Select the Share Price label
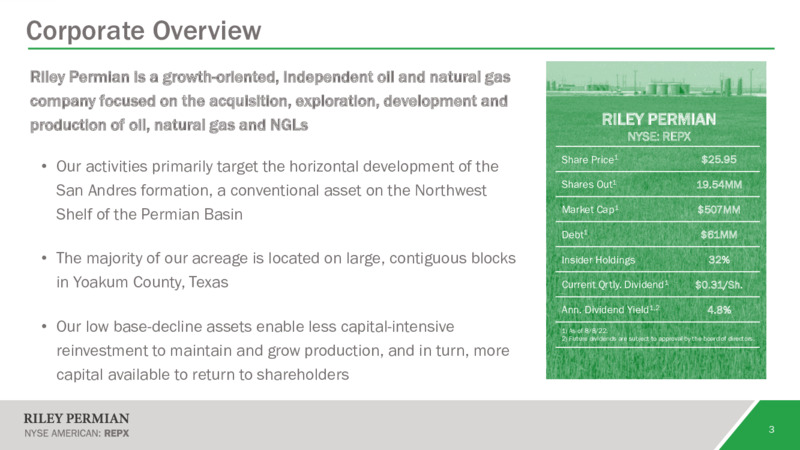 point(589,159)
